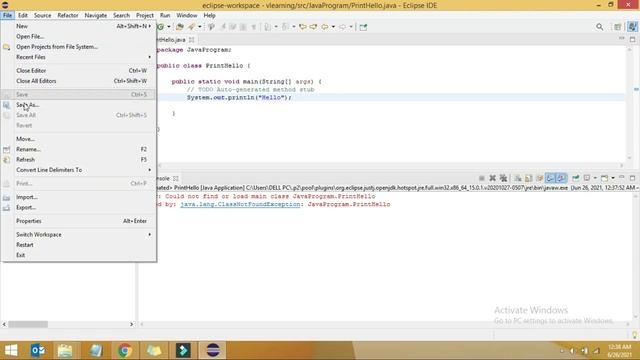Open File Explorer from the taskbar

(x=65, y=350)
